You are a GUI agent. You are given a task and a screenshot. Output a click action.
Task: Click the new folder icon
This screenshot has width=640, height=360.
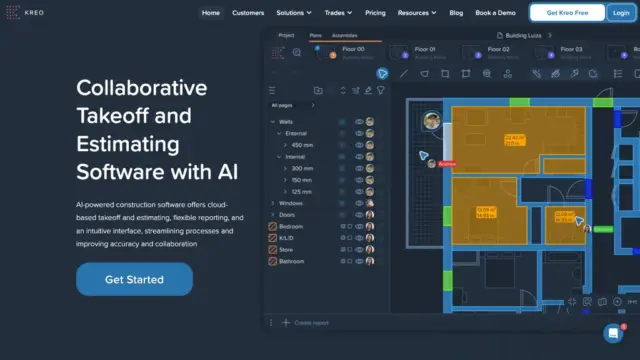318,91
